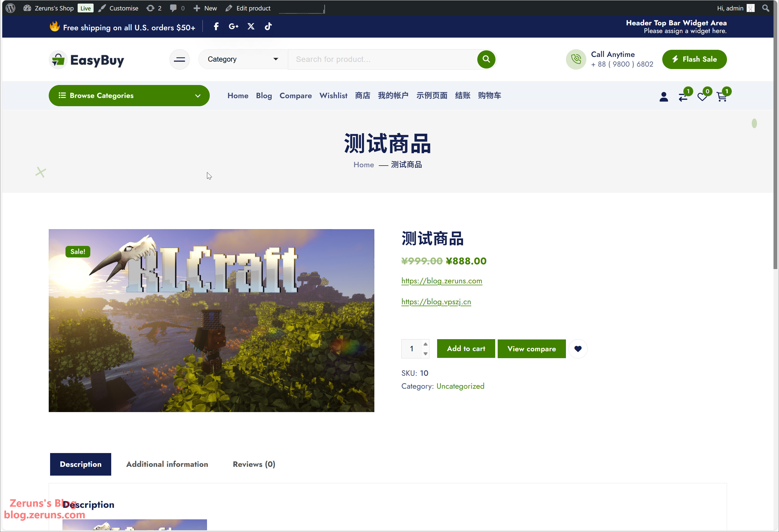Open the RLCraft product image

(x=211, y=321)
